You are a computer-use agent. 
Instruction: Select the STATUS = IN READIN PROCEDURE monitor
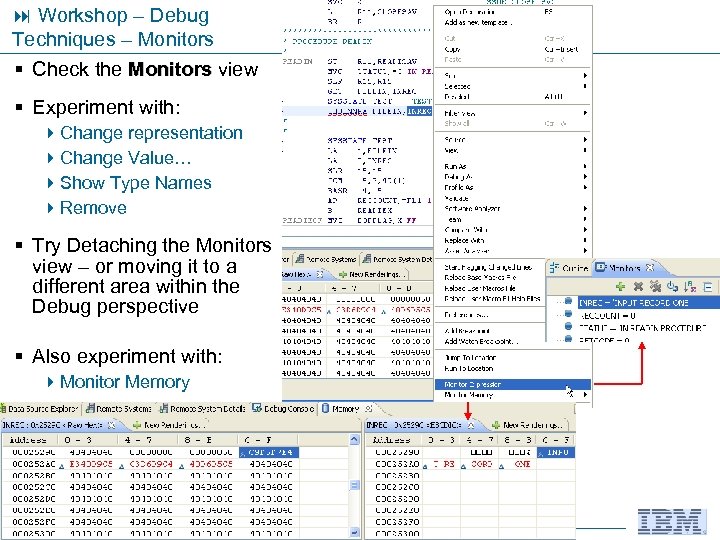[642, 328]
